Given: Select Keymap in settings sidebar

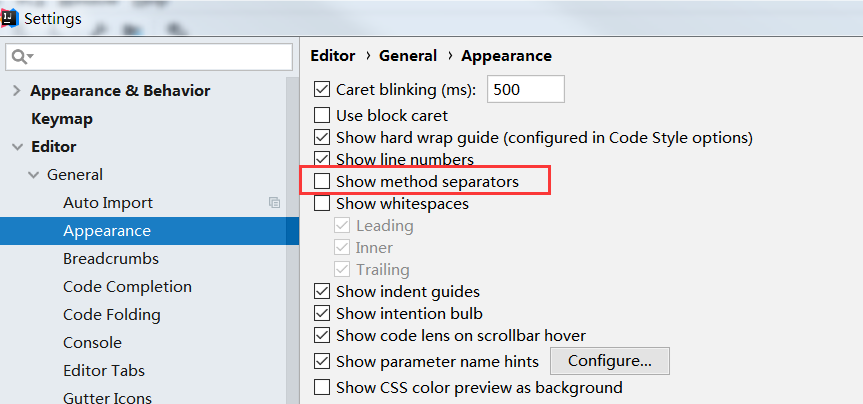Looking at the screenshot, I should 62,119.
